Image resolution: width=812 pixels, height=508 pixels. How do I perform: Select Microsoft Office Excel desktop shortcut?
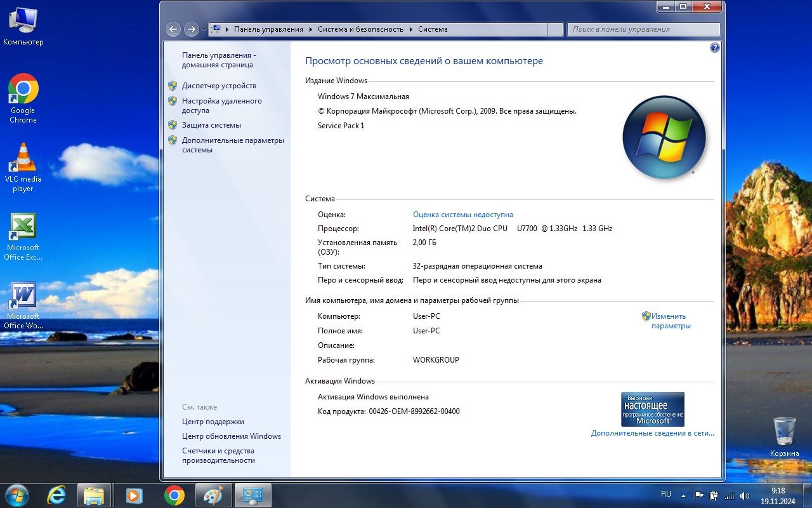[x=23, y=236]
